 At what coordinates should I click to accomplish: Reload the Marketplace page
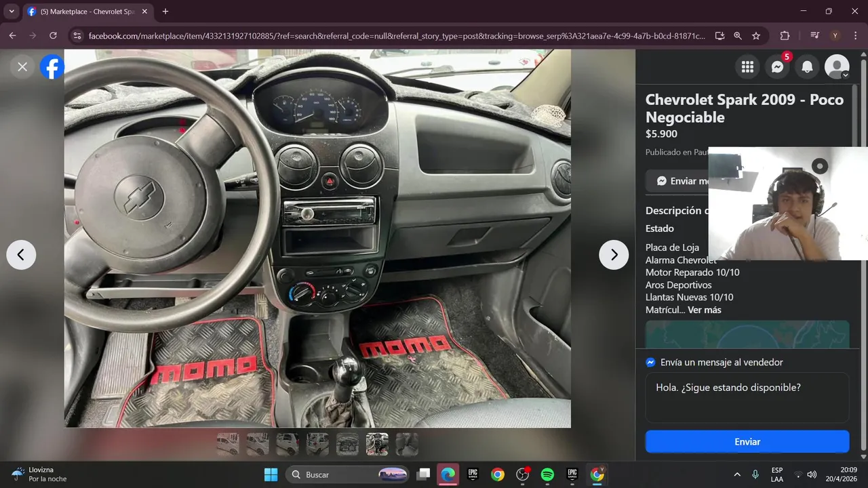[53, 36]
